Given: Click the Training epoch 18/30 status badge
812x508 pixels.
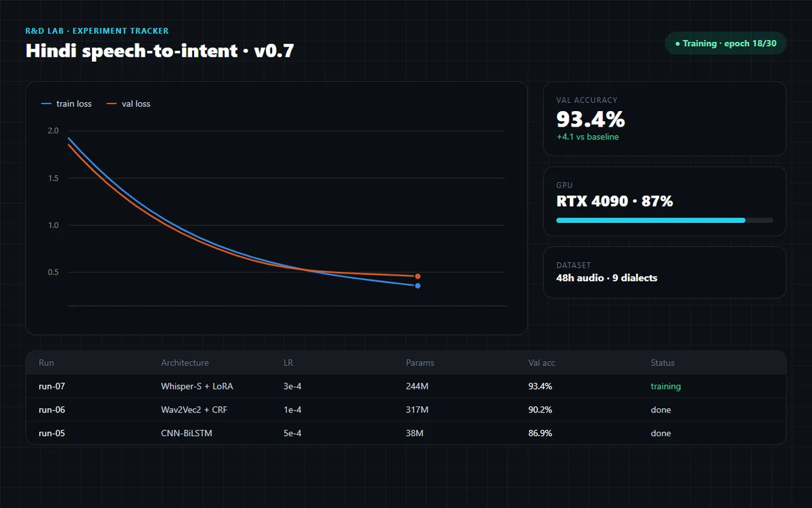Looking at the screenshot, I should [x=725, y=43].
